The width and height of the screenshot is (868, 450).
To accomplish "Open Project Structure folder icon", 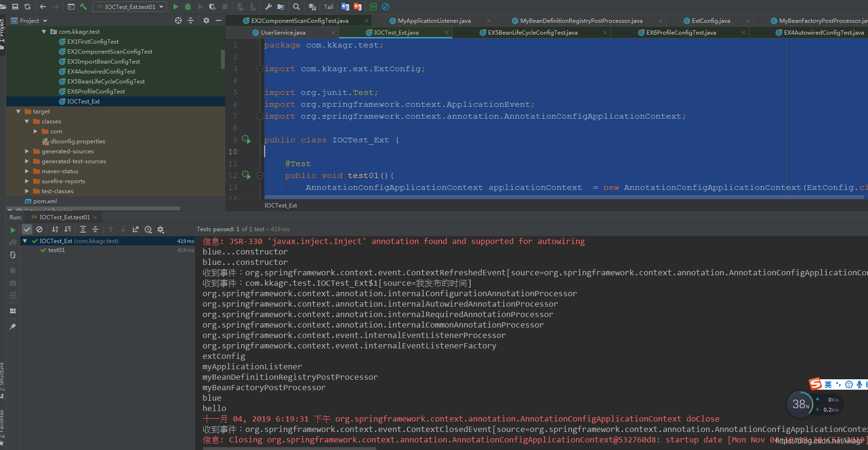I will point(281,7).
